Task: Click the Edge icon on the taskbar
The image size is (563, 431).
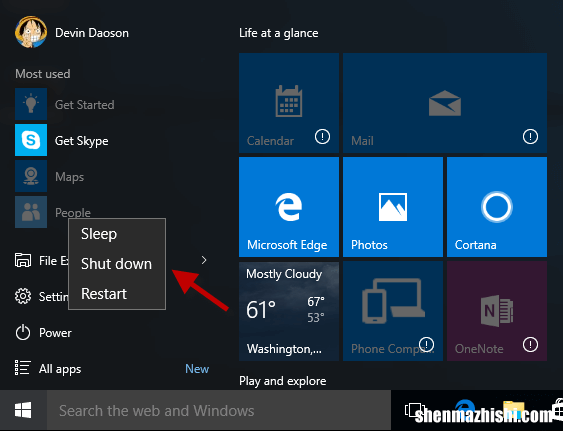Action: (465, 409)
